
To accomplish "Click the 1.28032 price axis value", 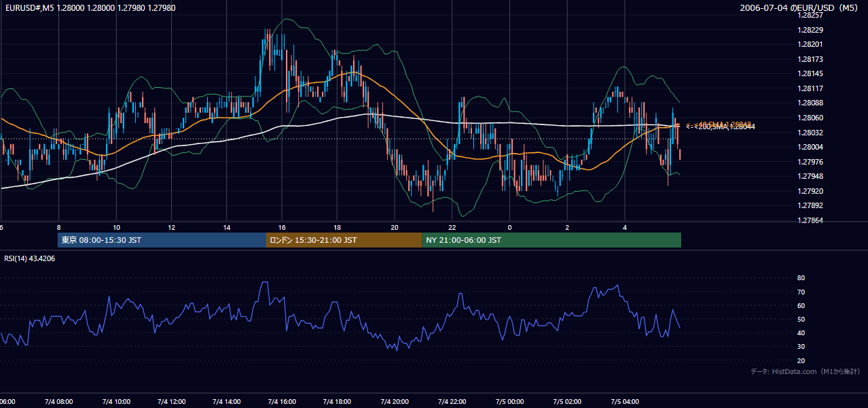I will [x=810, y=133].
